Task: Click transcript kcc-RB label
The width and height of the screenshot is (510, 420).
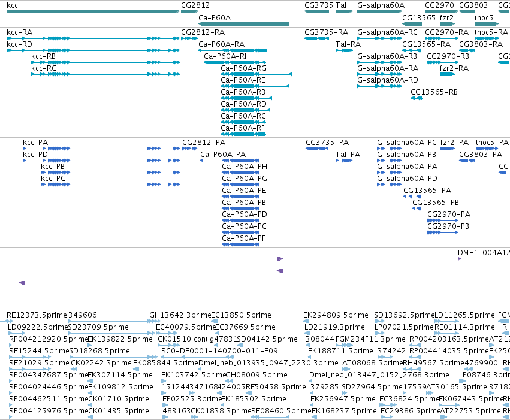Action: (44, 56)
